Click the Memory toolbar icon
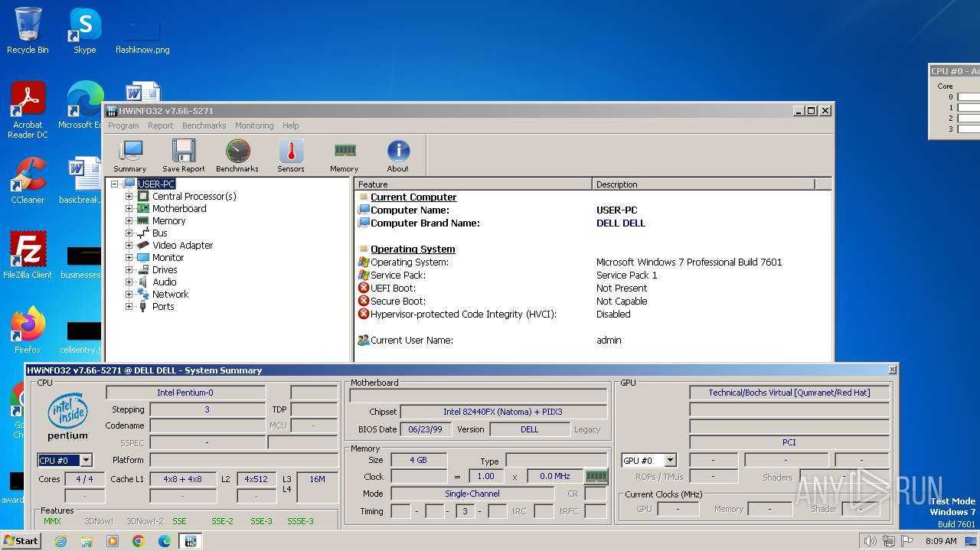 (x=345, y=156)
